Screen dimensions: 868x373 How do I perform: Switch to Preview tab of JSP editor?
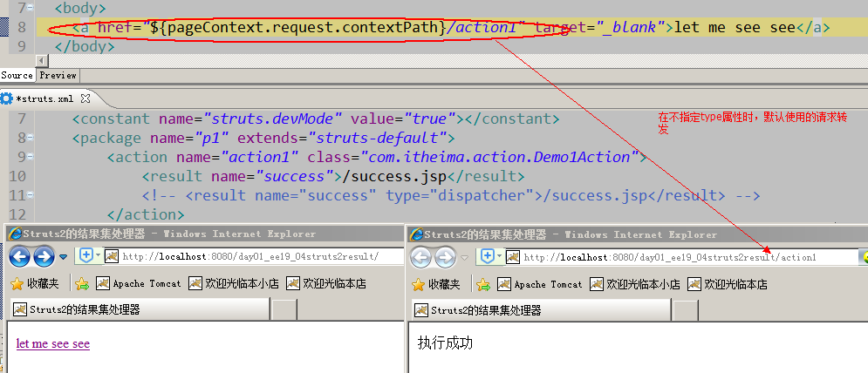[58, 75]
